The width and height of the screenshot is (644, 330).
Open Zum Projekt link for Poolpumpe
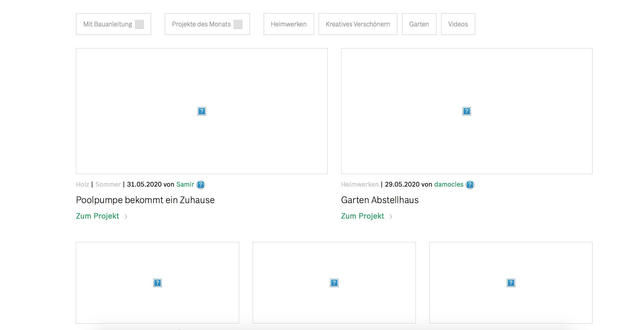pos(97,216)
